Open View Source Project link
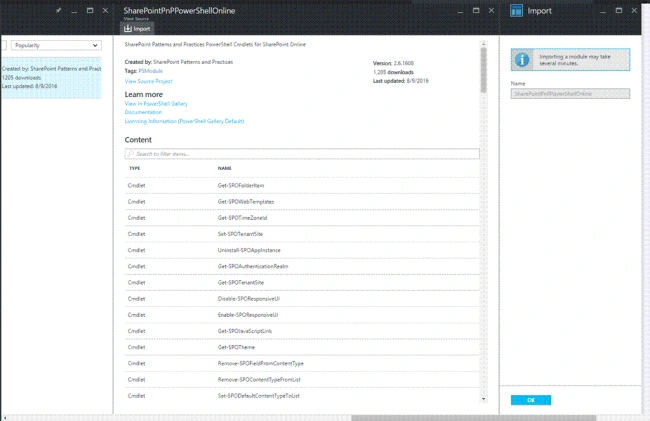Viewport: 650px width, 421px height. [148, 81]
